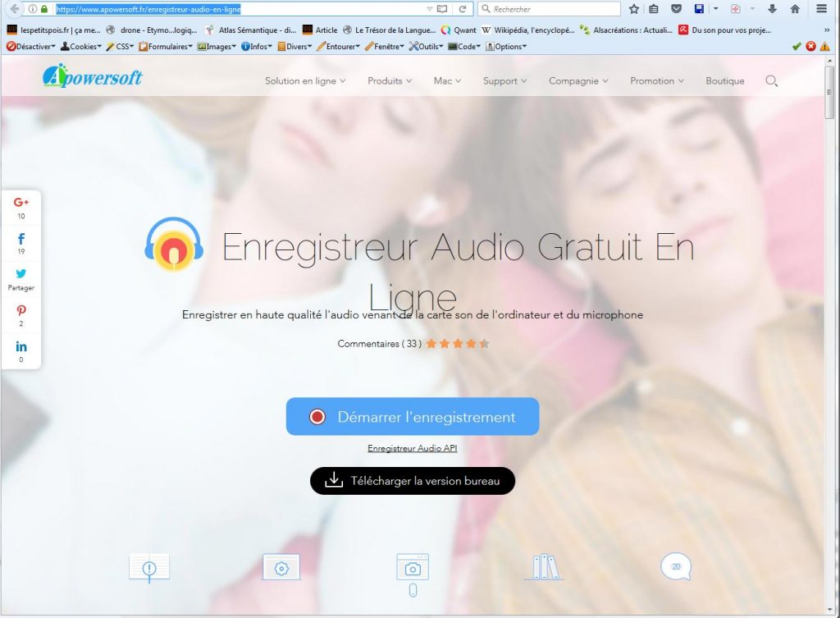The height and width of the screenshot is (618, 840).
Task: Open site search magnifier icon
Action: (x=771, y=81)
